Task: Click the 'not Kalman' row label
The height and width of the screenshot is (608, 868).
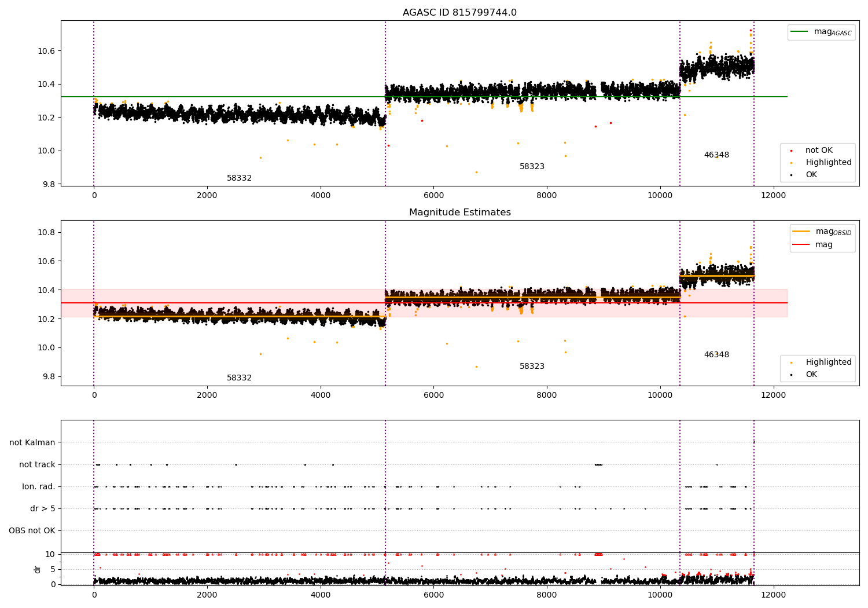Action: click(32, 442)
